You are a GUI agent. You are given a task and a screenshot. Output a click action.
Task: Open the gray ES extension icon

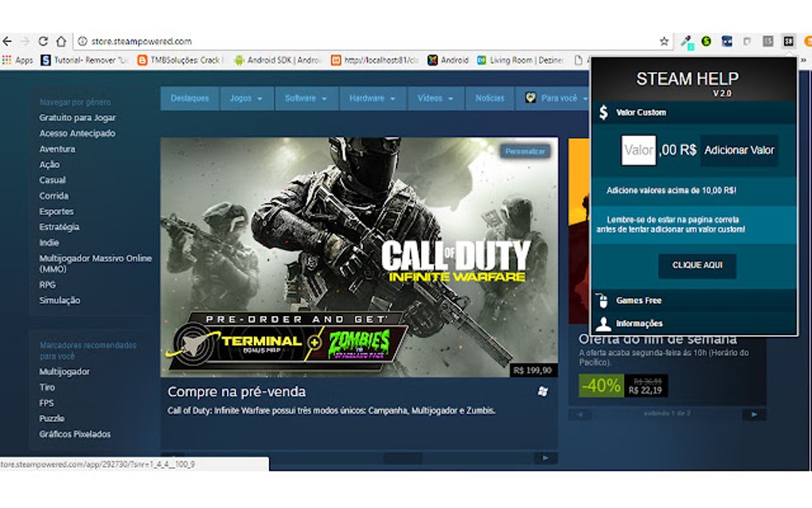(x=767, y=41)
